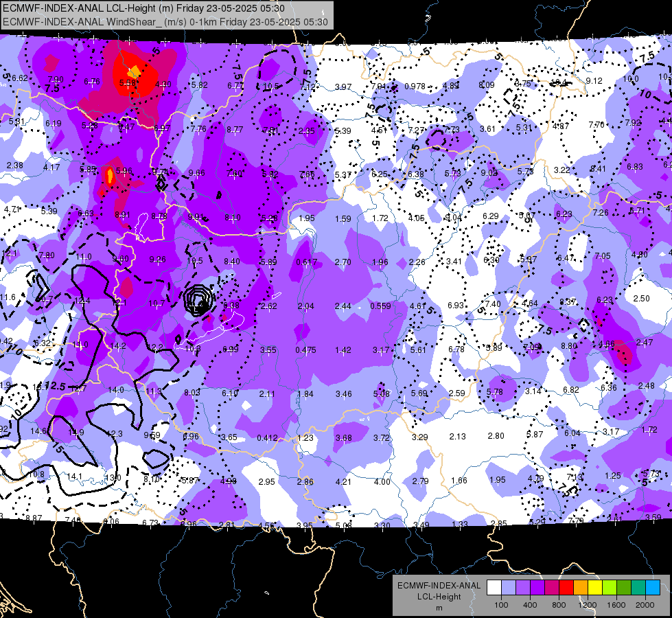The image size is (672, 618).
Task: Click the contour label 15
Action: [58, 448]
